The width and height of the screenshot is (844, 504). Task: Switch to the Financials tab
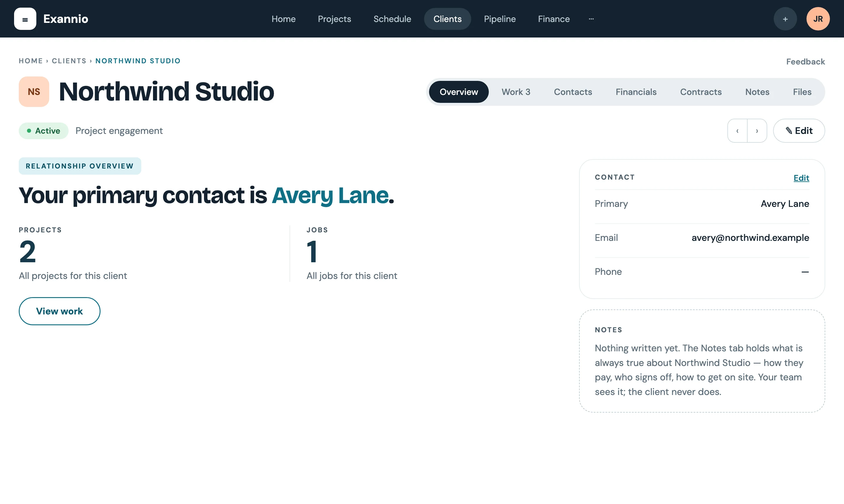(636, 92)
